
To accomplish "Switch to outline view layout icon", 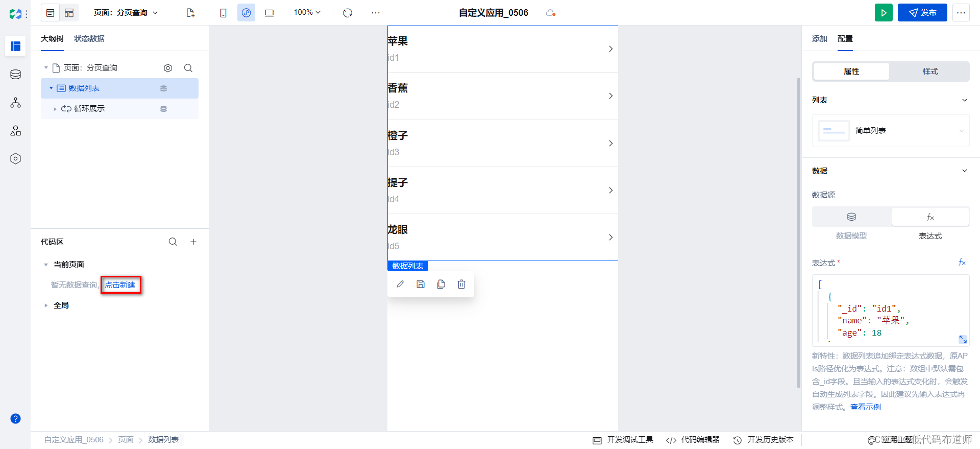I will click(x=50, y=13).
